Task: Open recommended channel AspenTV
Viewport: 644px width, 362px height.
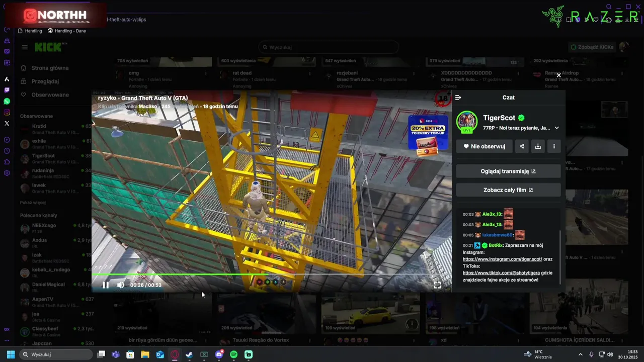Action: (55, 302)
